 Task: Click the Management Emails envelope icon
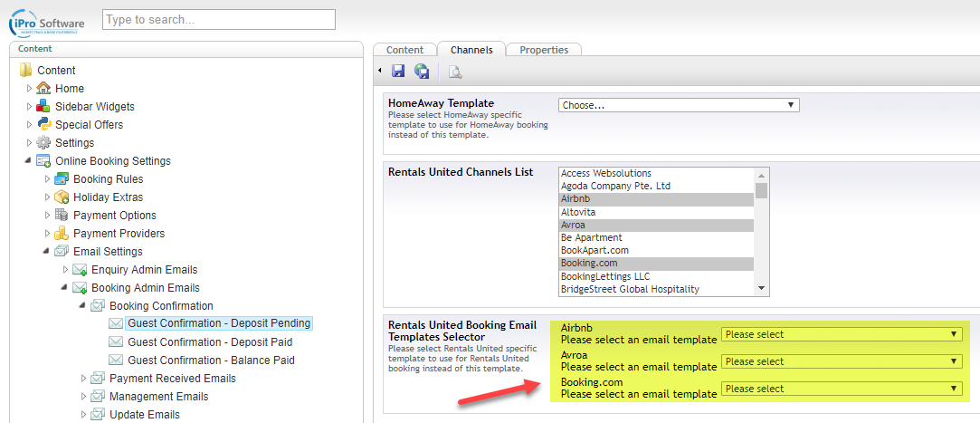click(98, 396)
